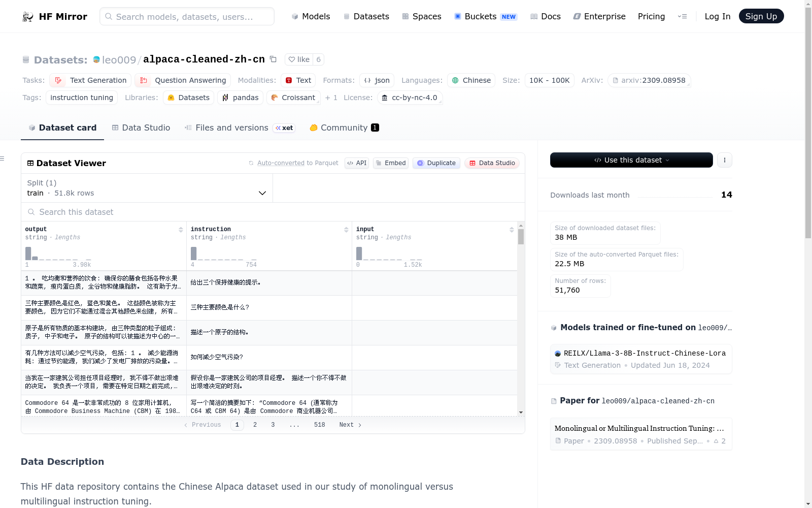Screen dimensions: 812x508
Task: Go to page 3 of the dataset
Action: coord(273,425)
